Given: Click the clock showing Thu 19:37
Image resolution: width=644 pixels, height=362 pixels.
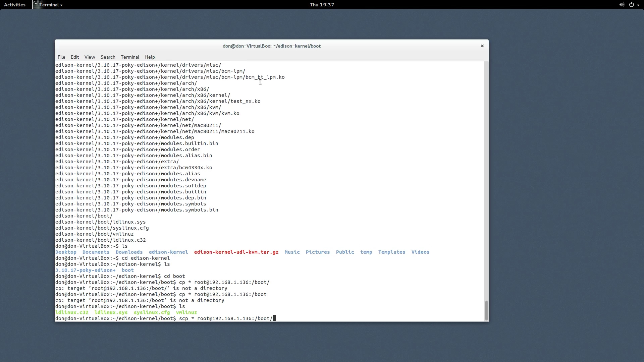Looking at the screenshot, I should (322, 5).
